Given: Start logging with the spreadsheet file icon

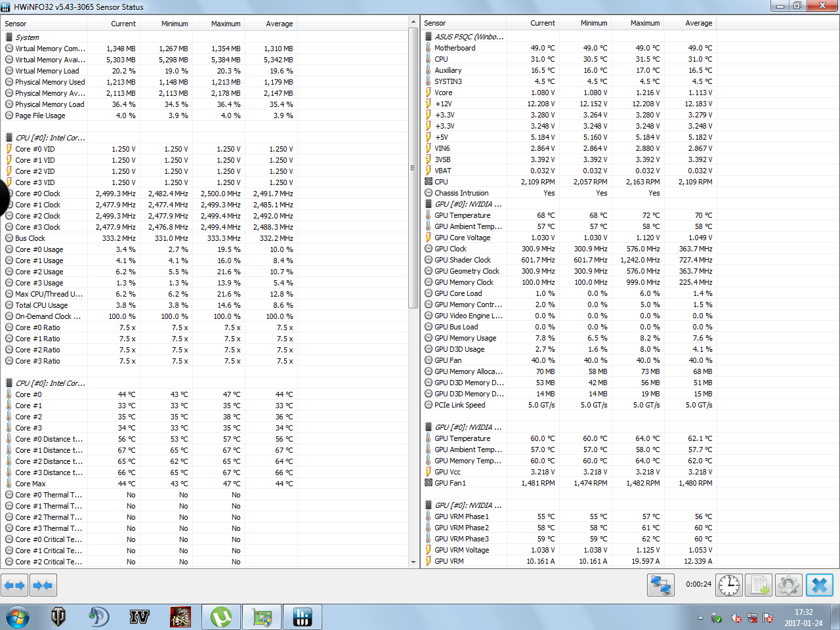Looking at the screenshot, I should tap(759, 585).
